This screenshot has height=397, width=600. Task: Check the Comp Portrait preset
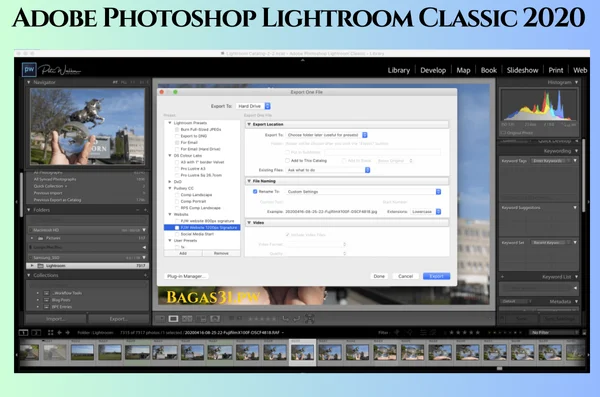coord(177,201)
